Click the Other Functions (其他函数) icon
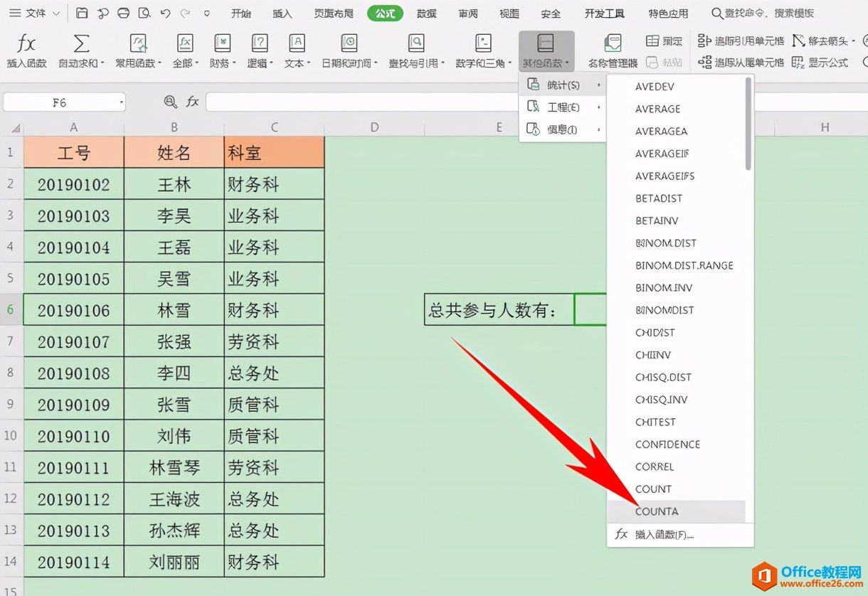 546,44
